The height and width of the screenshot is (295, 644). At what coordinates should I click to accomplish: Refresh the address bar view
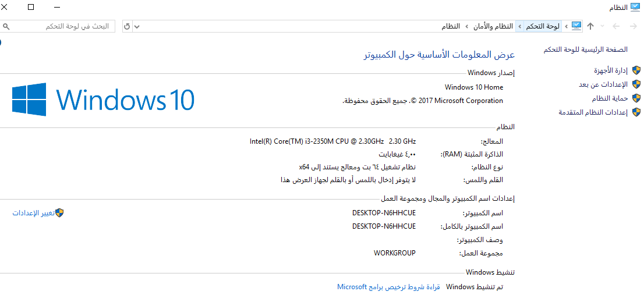(128, 26)
